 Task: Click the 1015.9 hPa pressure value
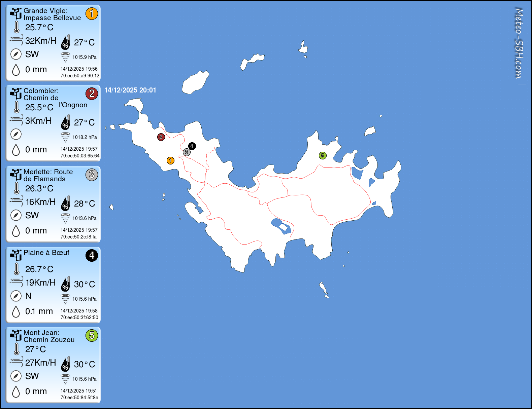(85, 57)
